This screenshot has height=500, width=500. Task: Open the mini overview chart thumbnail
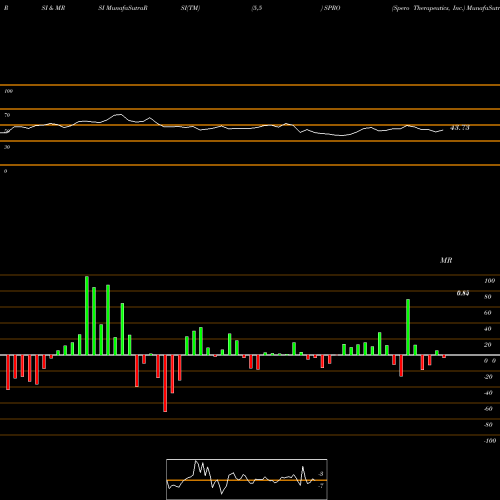pyautogui.click(x=247, y=479)
